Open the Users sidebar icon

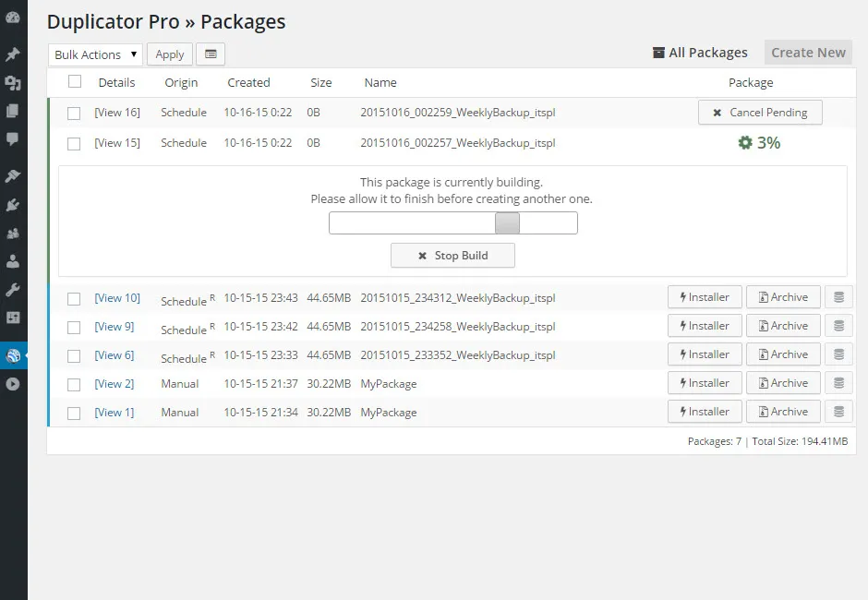point(14,232)
